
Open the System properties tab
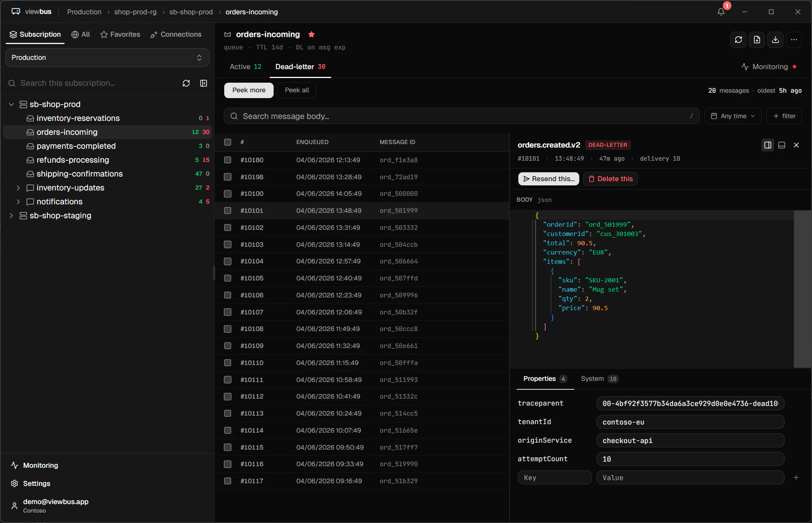click(599, 379)
